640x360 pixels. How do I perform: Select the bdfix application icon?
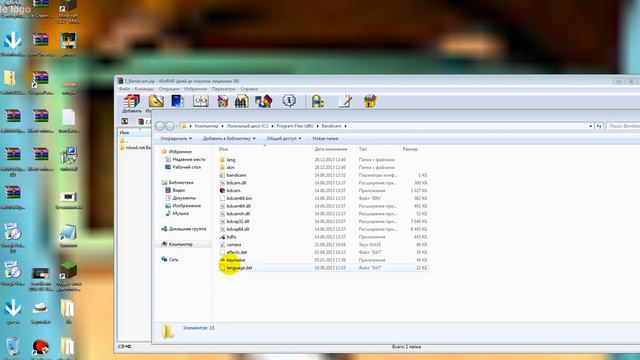point(222,237)
